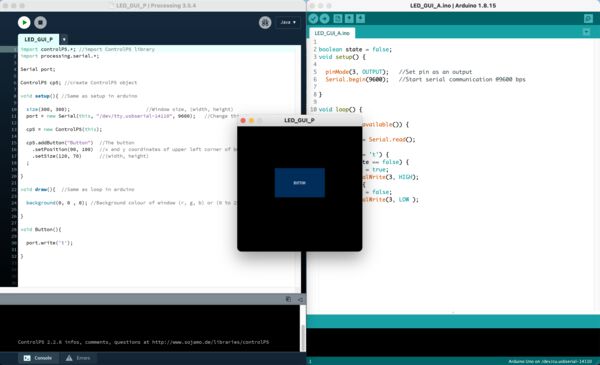
Task: Stop the running Processing sketch
Action: click(x=40, y=23)
